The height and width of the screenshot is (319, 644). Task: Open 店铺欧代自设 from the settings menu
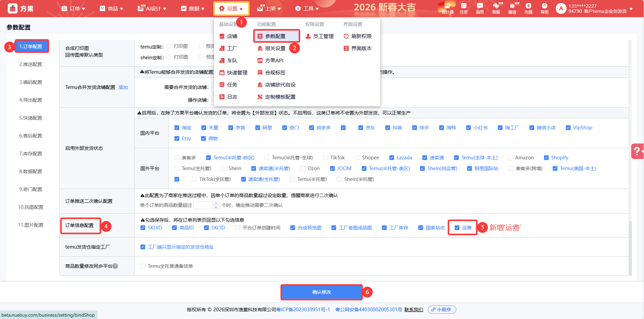(277, 85)
